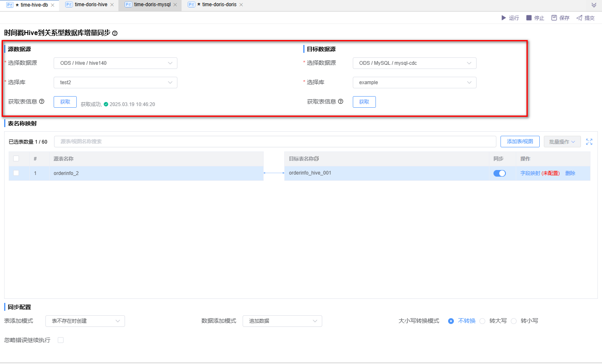This screenshot has width=602, height=364.
Task: Select the 转大写 radio option
Action: coord(482,321)
